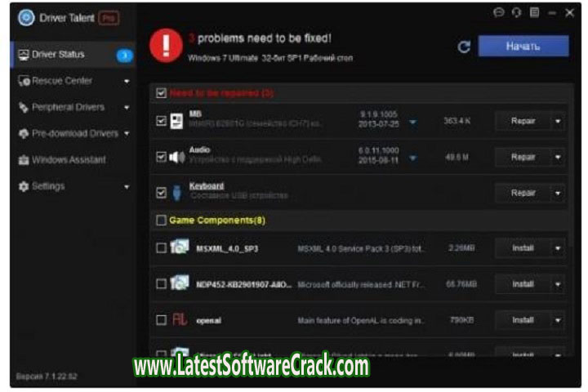Click the Keyboard USB device icon
Screen dimensions: 588x392
(177, 193)
